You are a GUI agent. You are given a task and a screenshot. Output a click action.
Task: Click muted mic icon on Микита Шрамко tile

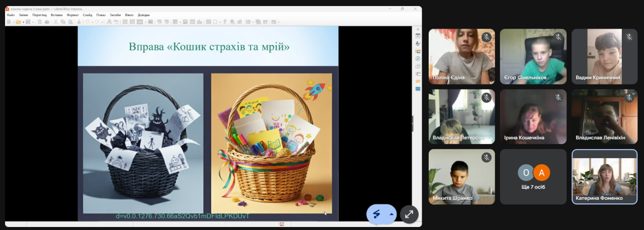[x=486, y=158]
